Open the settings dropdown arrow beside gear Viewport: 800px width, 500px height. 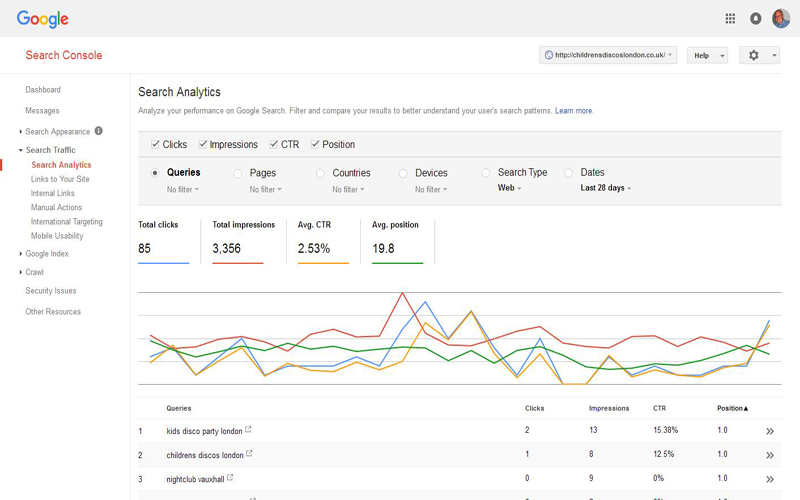click(774, 55)
